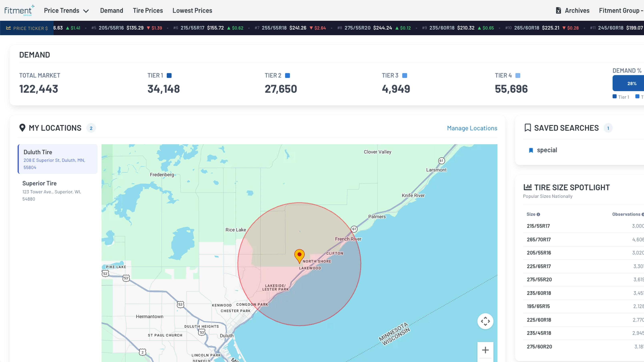
Task: Select the Superior Tire location
Action: 58,191
